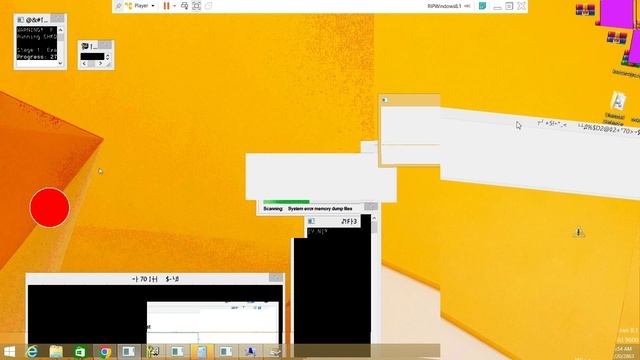
Task: Click the tilted desktop icon with letter A
Action: (618, 101)
